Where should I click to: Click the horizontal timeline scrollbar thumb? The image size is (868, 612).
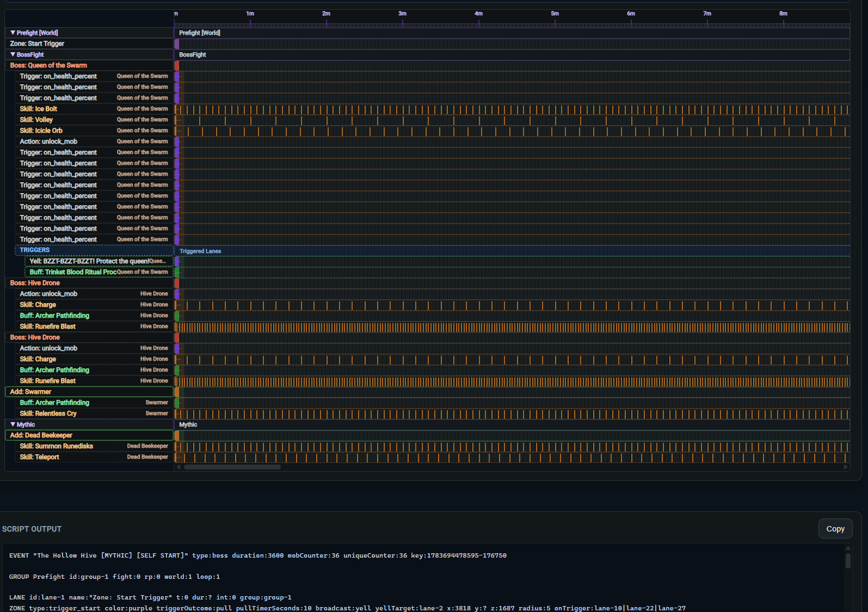(232, 467)
